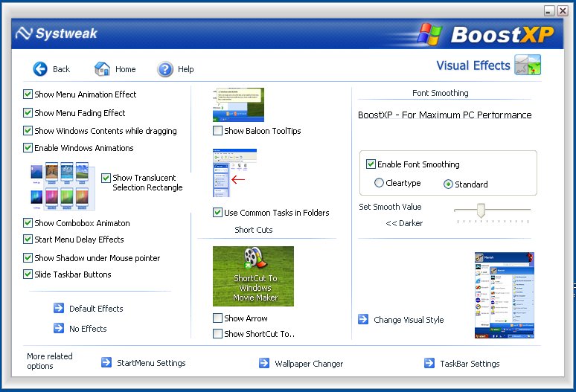Click the balloon tooltip preview thumbnail
The image size is (576, 392).
(x=238, y=105)
